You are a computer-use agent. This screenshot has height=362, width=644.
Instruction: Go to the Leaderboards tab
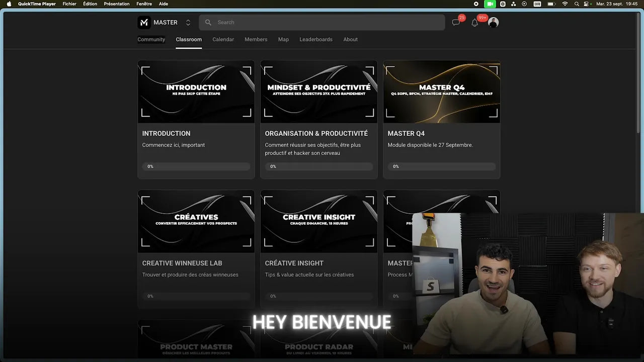click(315, 39)
